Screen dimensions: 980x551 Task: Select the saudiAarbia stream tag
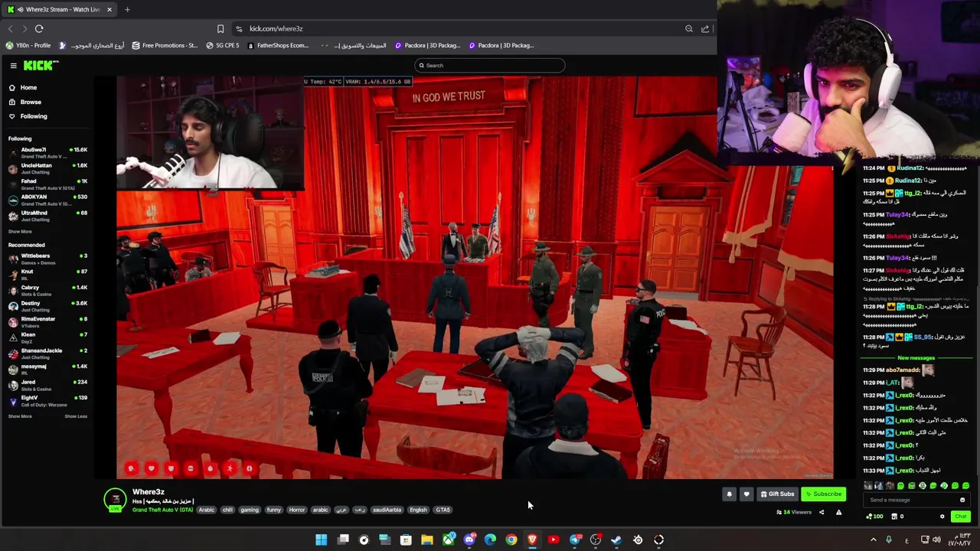(x=387, y=510)
